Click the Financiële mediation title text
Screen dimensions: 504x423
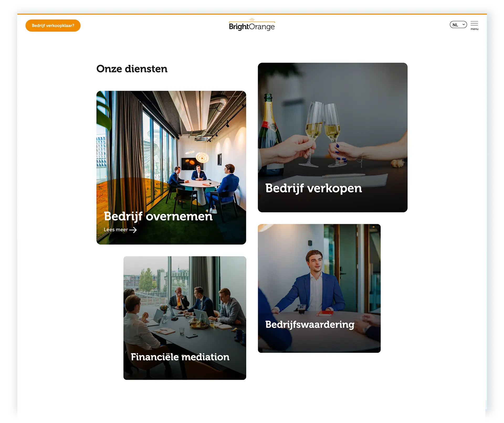[x=180, y=357]
